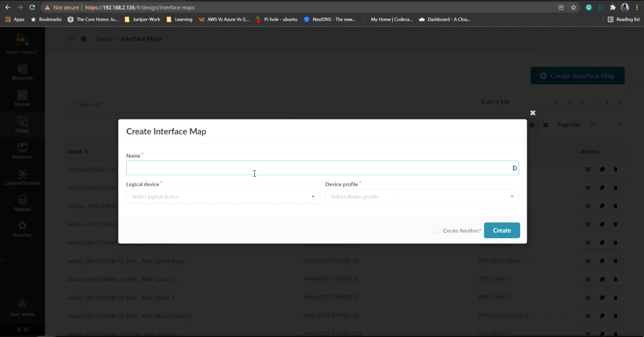Screen dimensions: 644x337
Task: Open logical device link AOS-32x40-1
Action: (494, 278)
